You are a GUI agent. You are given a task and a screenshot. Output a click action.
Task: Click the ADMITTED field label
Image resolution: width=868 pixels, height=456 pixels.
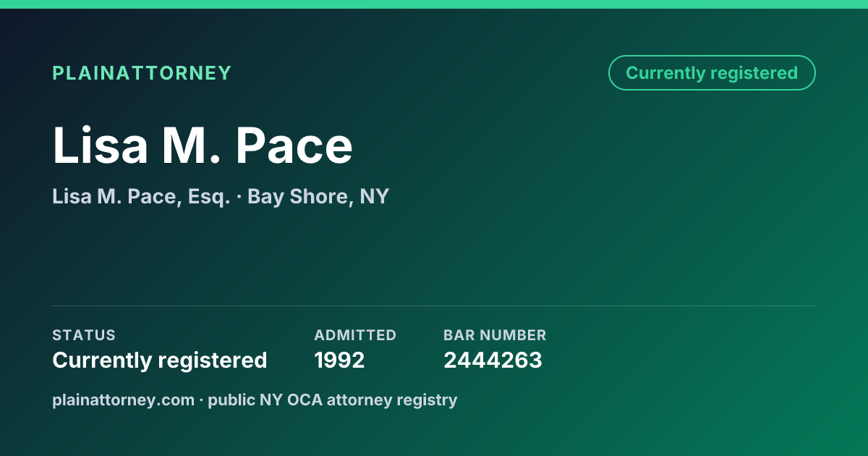click(x=355, y=335)
